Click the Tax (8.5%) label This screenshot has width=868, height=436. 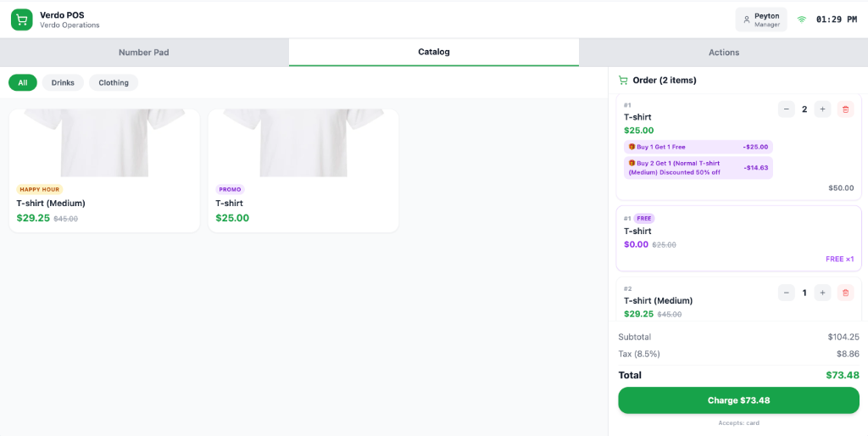(639, 354)
